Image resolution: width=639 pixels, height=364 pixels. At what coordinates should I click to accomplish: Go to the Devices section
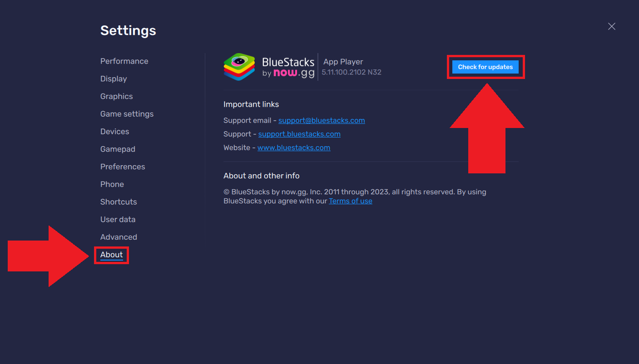114,132
